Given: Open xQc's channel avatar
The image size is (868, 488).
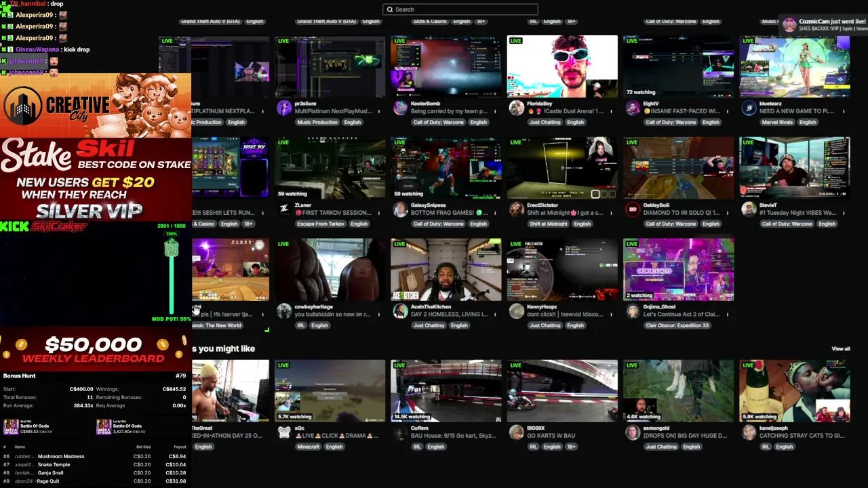Looking at the screenshot, I should (x=284, y=432).
